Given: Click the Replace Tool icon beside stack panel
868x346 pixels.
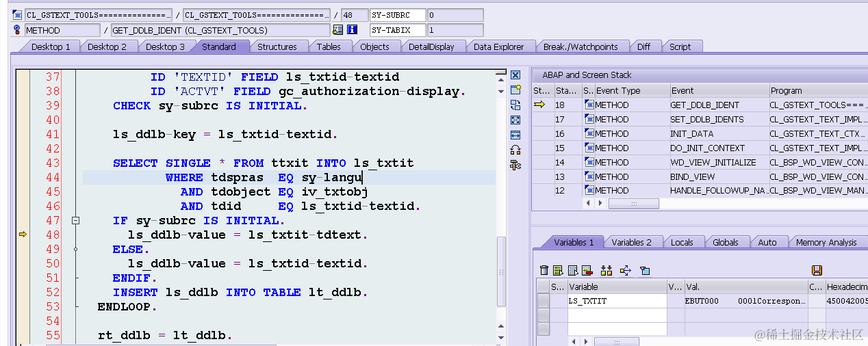Looking at the screenshot, I should point(515,105).
